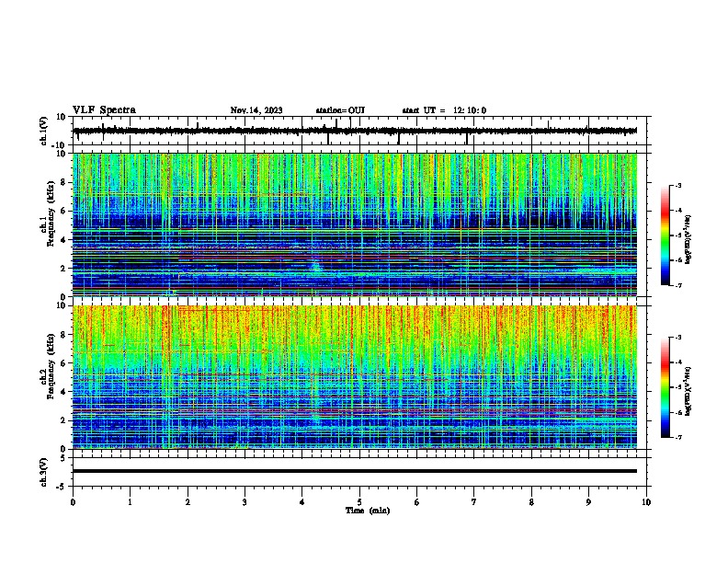The image size is (728, 563).
Task: Click the ch.2 spectrogram color bar
Action: pyautogui.click(x=665, y=387)
